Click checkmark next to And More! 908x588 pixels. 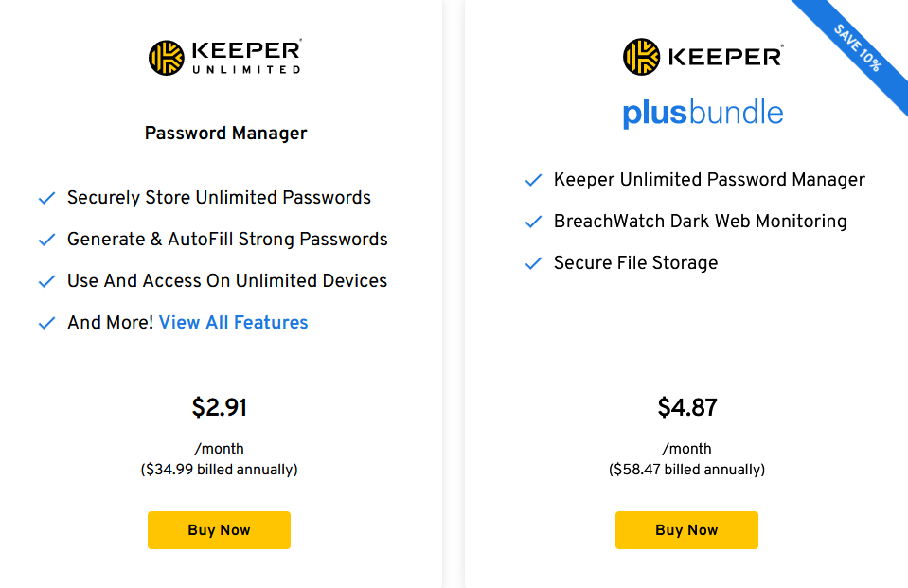pos(46,324)
